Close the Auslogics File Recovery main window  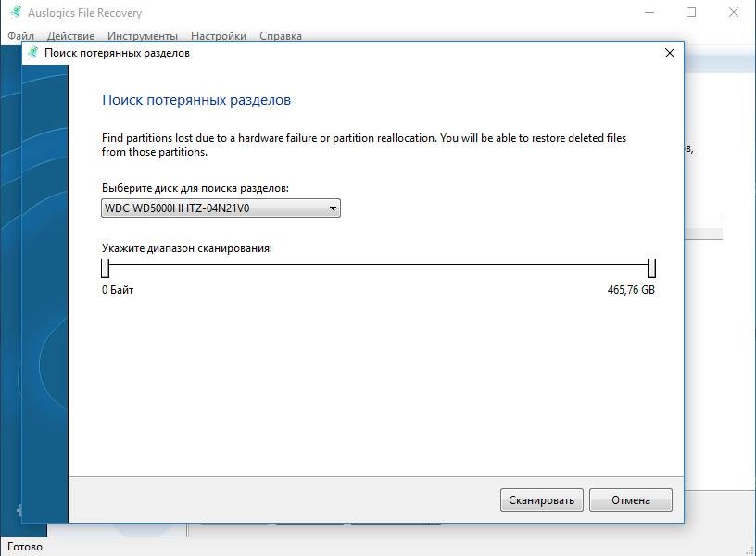click(x=734, y=13)
